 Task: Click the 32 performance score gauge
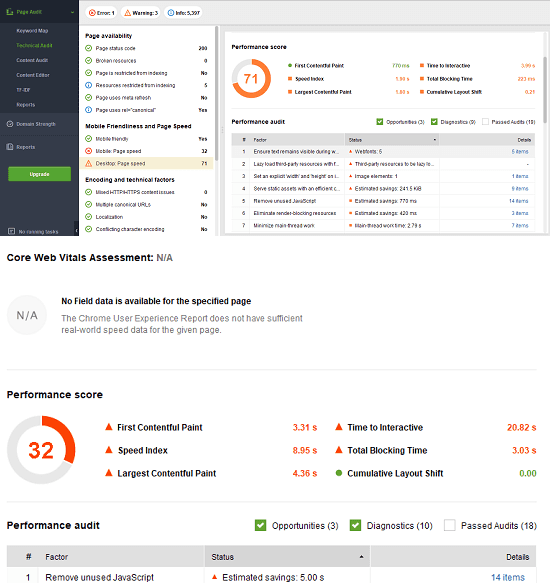coord(41,450)
